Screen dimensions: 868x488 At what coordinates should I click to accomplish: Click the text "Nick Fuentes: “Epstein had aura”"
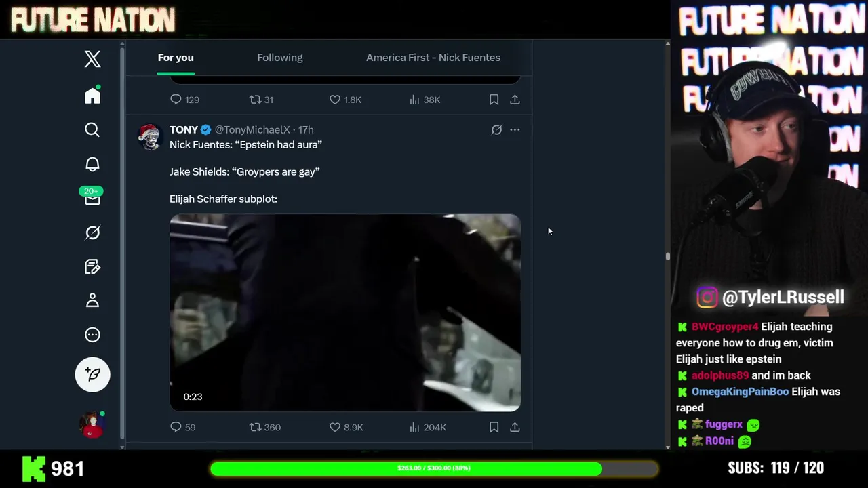click(245, 144)
